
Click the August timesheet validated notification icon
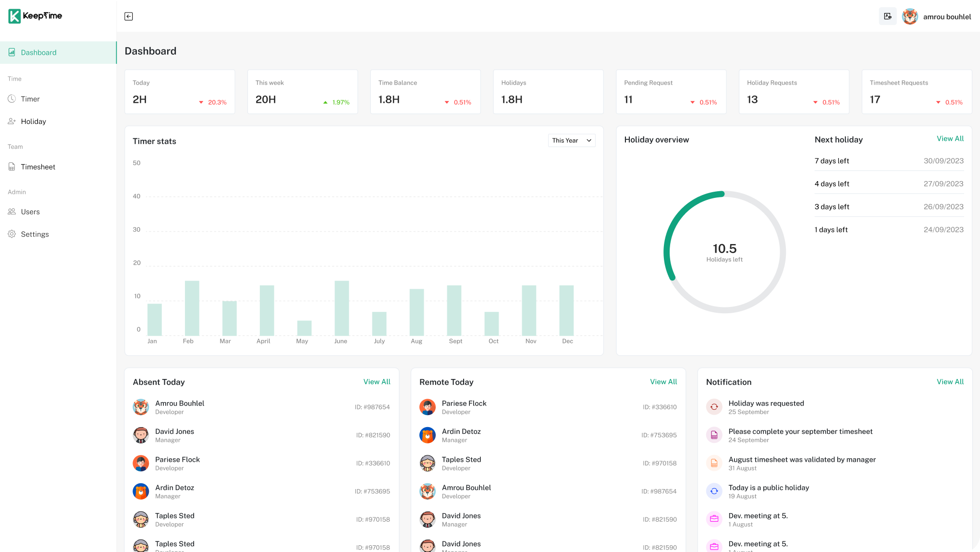point(714,463)
